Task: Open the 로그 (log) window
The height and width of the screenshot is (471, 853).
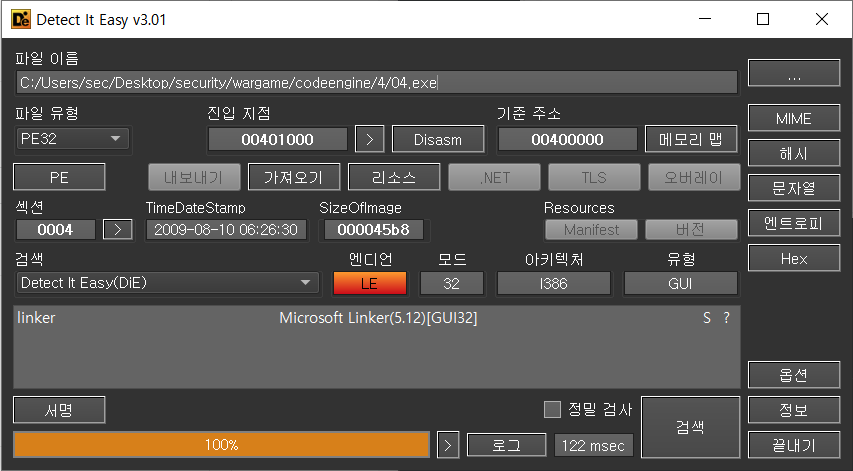Action: (506, 445)
